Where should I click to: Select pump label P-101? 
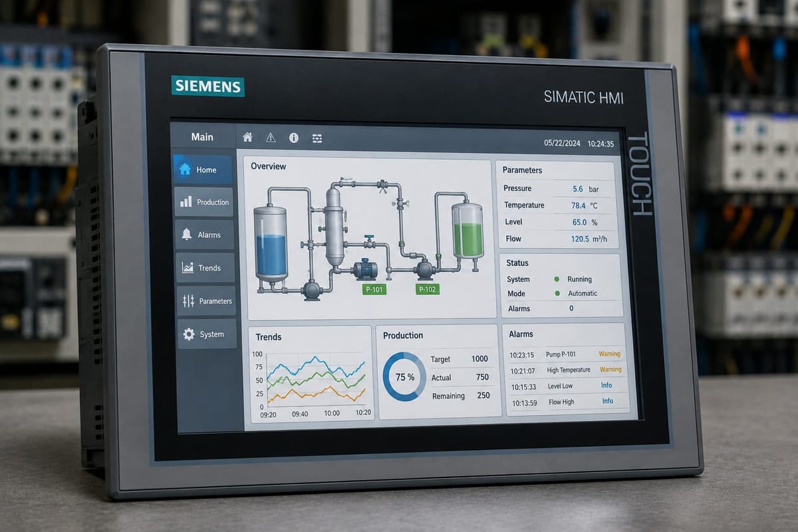[374, 289]
